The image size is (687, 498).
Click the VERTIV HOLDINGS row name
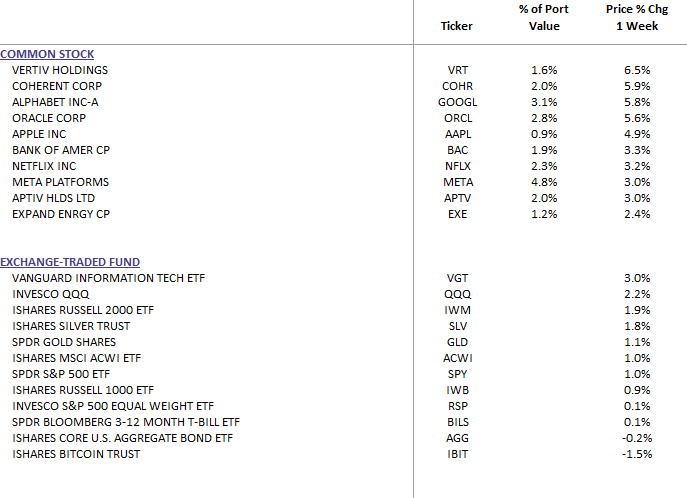[60, 70]
